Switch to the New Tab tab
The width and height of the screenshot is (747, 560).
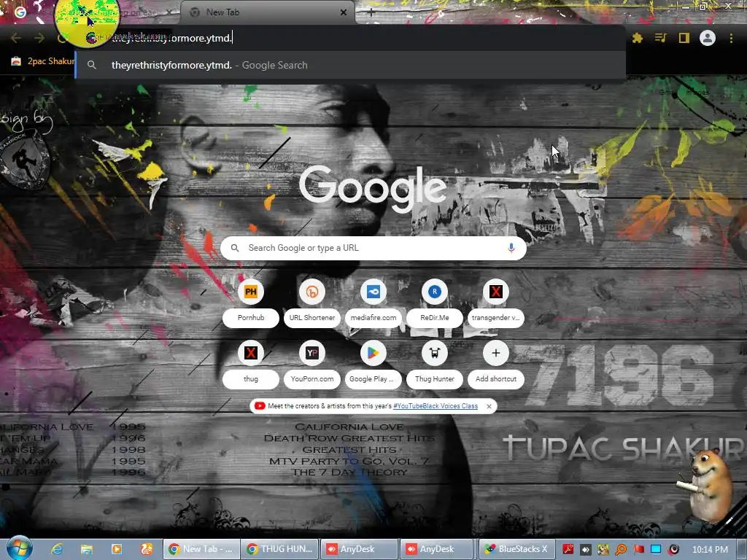click(267, 12)
